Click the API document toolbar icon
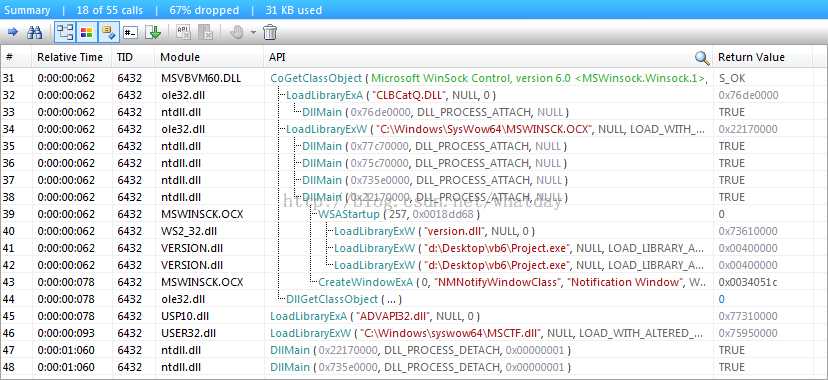Screen dimensions: 828x380 coord(183,33)
